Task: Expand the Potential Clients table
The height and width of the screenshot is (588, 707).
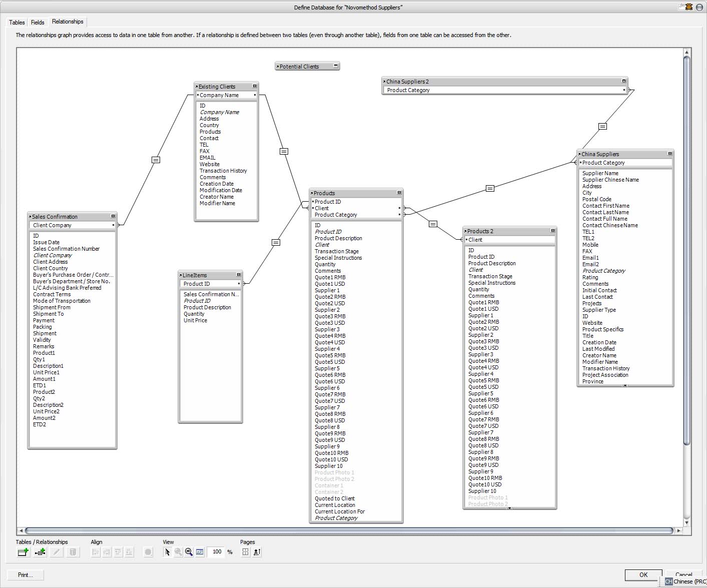Action: pos(336,66)
